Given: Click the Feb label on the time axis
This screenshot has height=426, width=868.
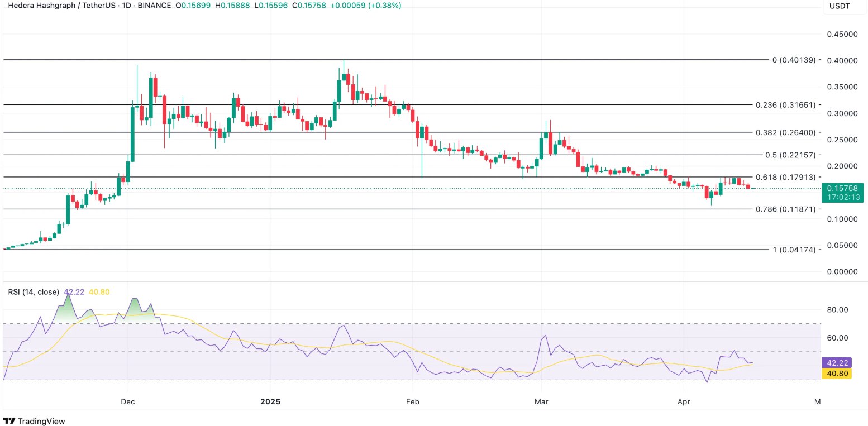Looking at the screenshot, I should [412, 401].
